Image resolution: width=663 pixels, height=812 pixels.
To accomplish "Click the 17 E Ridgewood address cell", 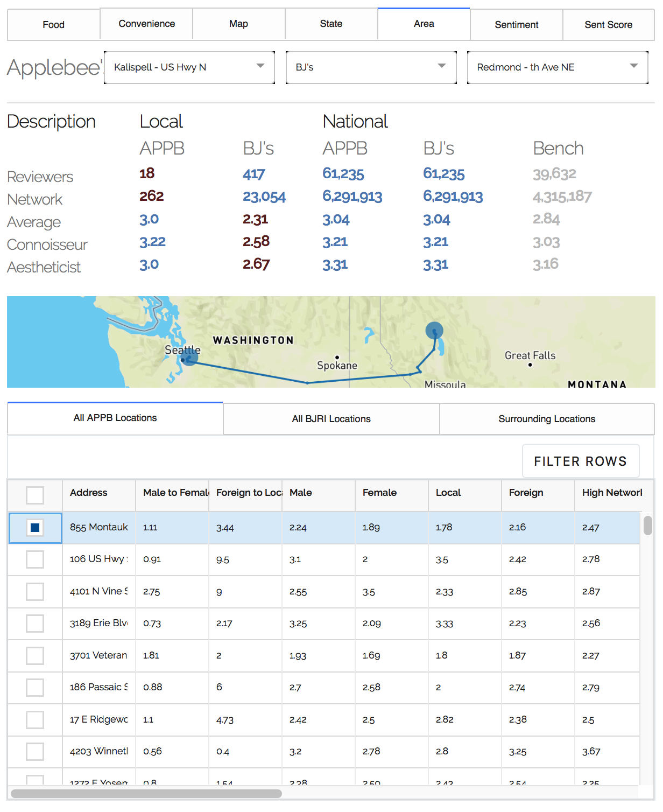I will click(x=99, y=720).
